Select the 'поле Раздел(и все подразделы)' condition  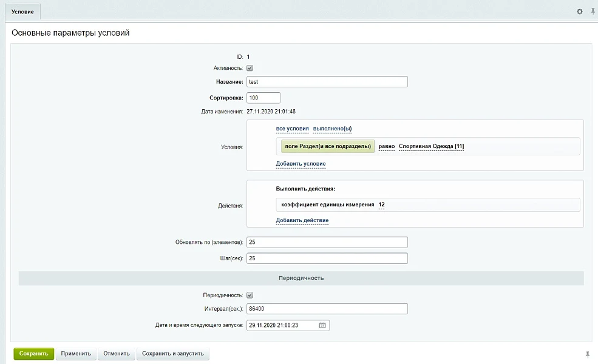[x=328, y=146]
